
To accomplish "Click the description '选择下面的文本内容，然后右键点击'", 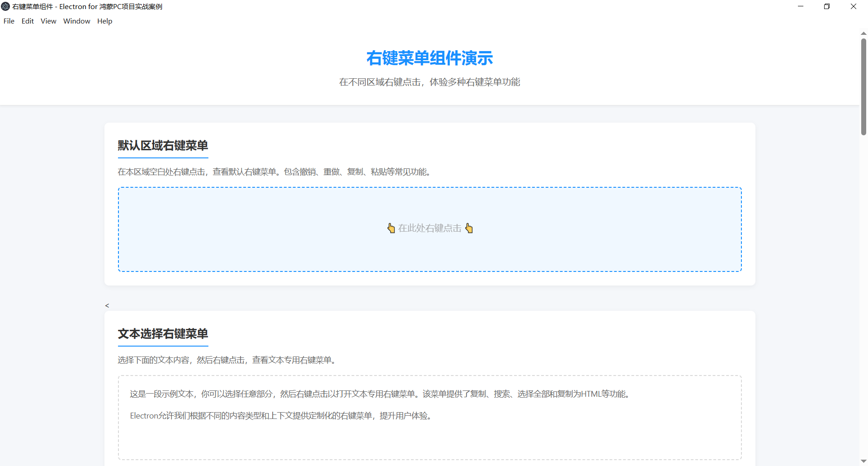I will [228, 360].
